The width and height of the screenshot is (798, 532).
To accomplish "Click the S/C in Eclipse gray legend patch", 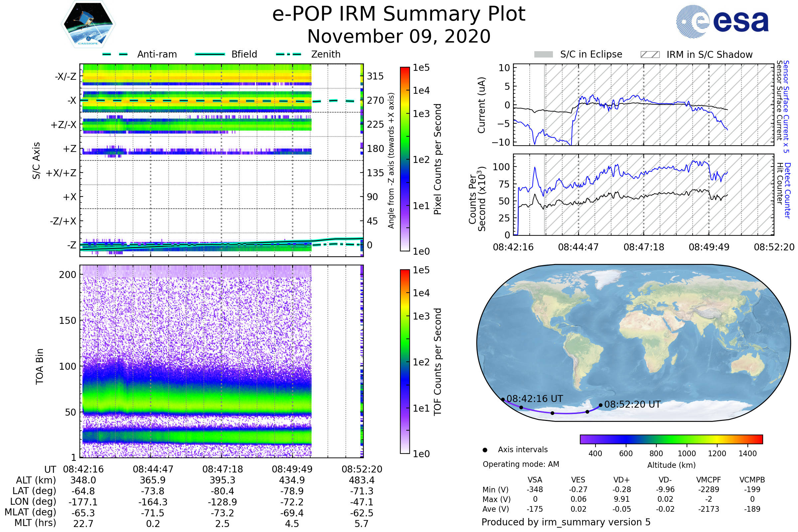I will pos(543,55).
